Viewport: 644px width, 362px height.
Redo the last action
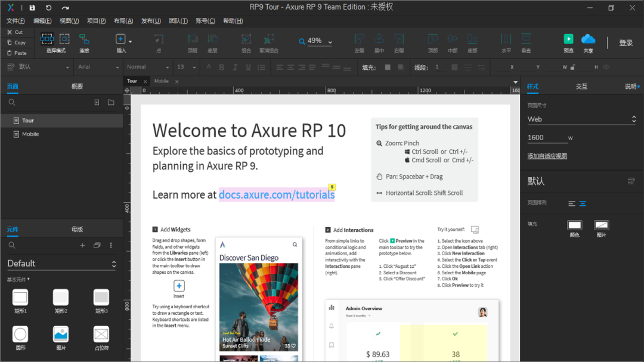(66, 7)
